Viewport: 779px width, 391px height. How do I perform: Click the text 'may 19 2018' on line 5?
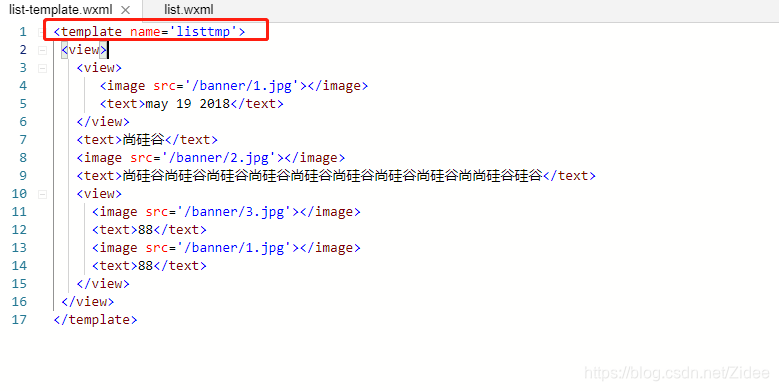point(188,104)
